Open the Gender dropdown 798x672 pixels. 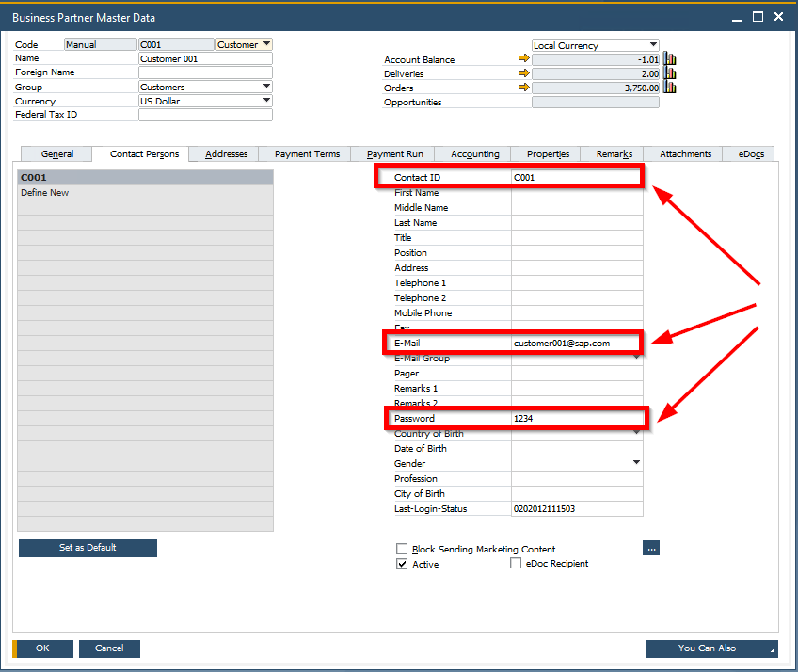[x=636, y=463]
